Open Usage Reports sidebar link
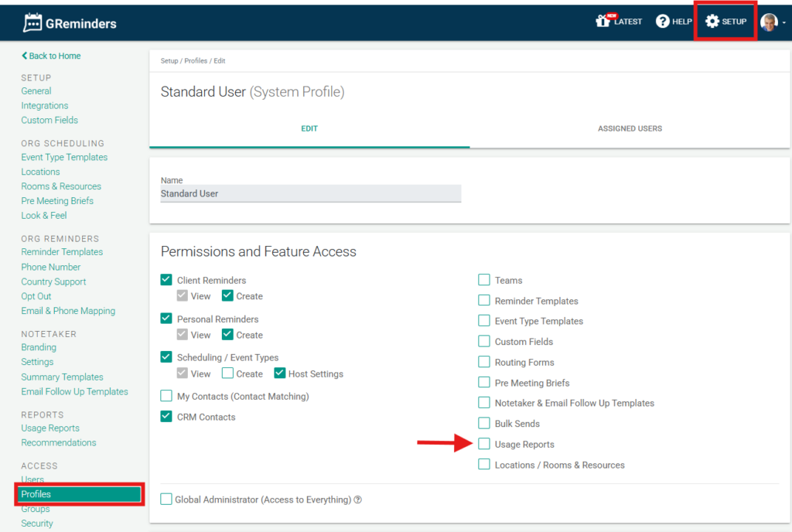 coord(50,428)
